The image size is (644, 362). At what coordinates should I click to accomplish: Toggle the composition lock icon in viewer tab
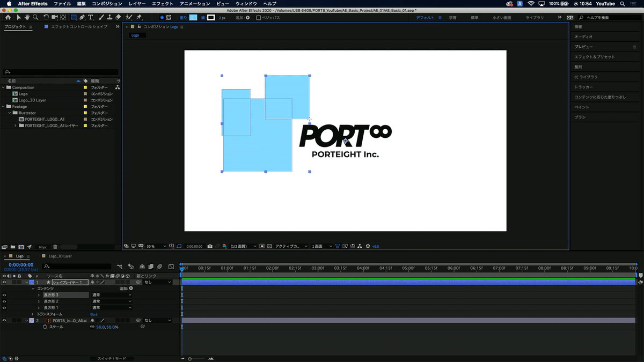click(138, 26)
